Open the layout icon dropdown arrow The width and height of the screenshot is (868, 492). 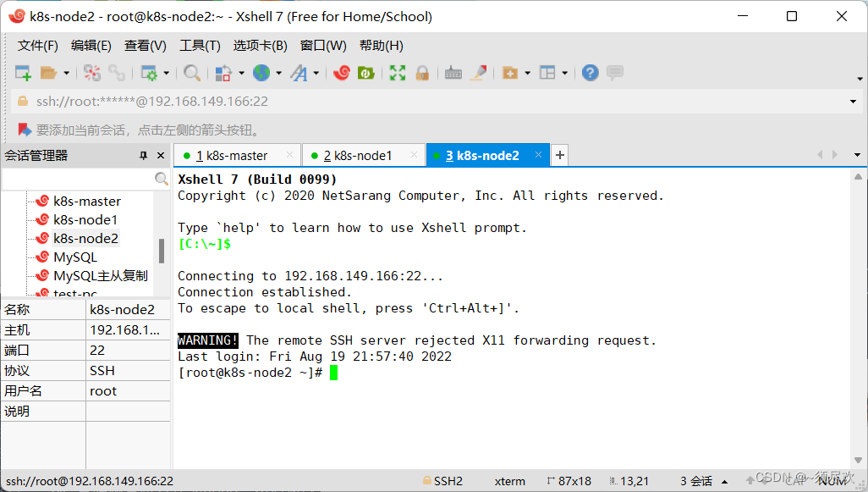click(x=564, y=73)
